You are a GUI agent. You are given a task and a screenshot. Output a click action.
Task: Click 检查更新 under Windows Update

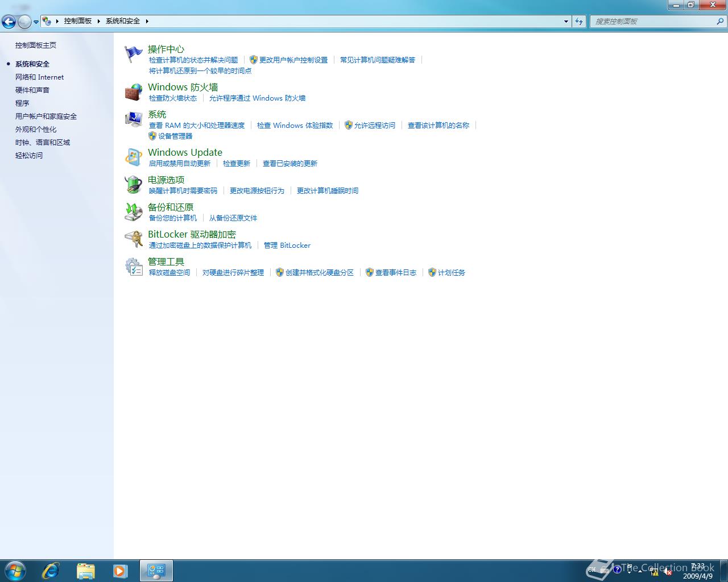(x=237, y=163)
